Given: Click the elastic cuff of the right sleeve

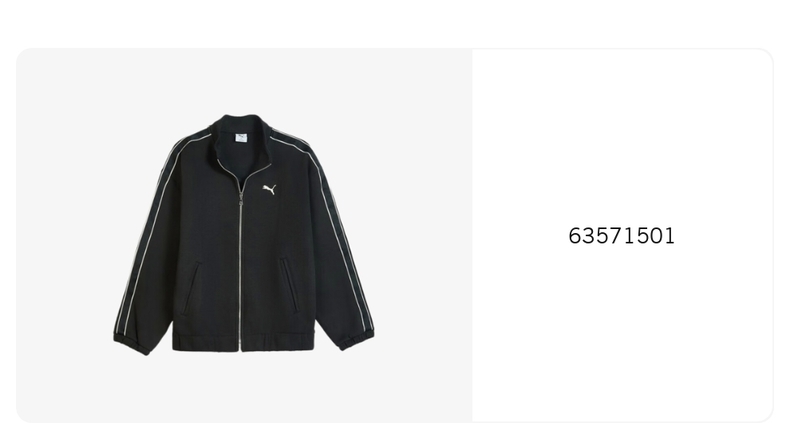Looking at the screenshot, I should pos(357,339).
